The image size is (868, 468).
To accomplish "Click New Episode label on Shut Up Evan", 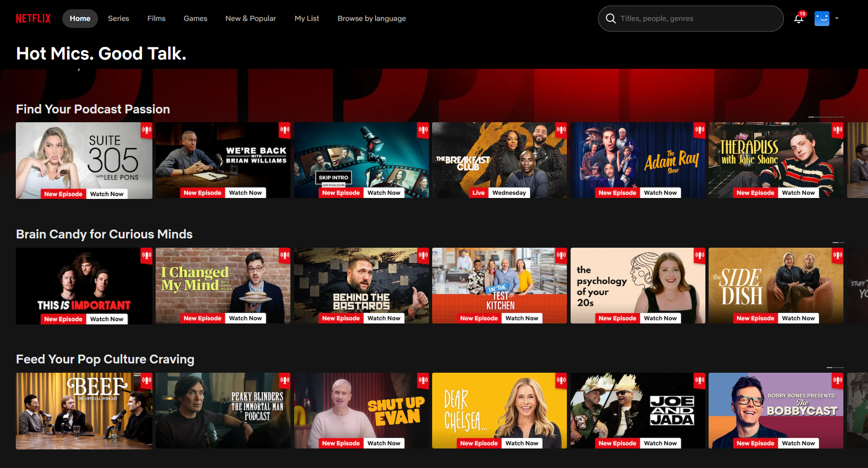I will [x=341, y=443].
